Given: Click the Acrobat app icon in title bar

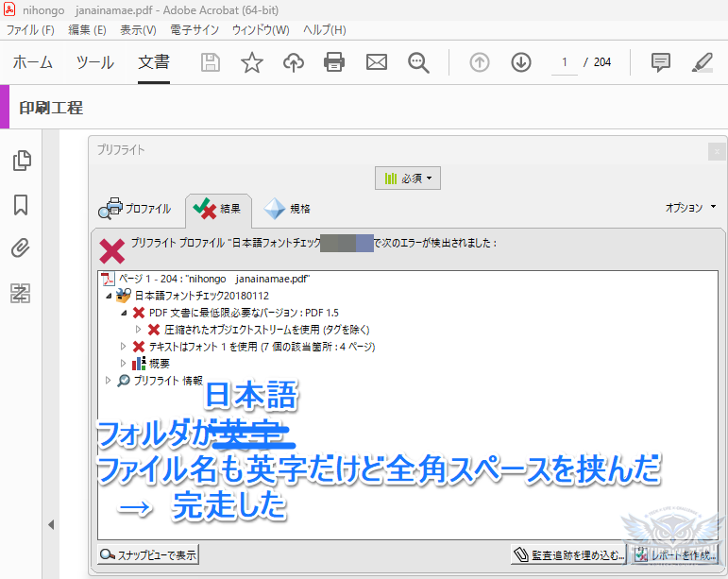Looking at the screenshot, I should pyautogui.click(x=9, y=9).
